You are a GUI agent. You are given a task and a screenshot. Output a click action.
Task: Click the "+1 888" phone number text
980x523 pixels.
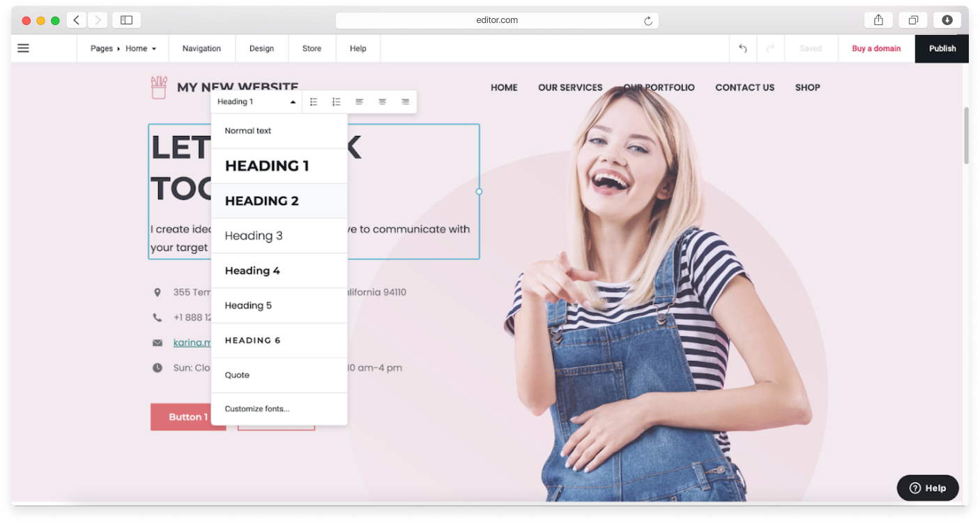pyautogui.click(x=192, y=317)
